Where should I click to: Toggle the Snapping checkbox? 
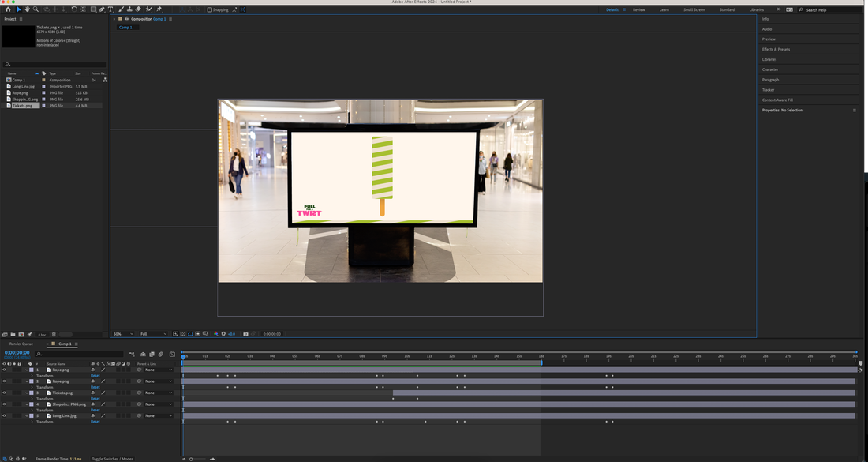[x=209, y=9]
